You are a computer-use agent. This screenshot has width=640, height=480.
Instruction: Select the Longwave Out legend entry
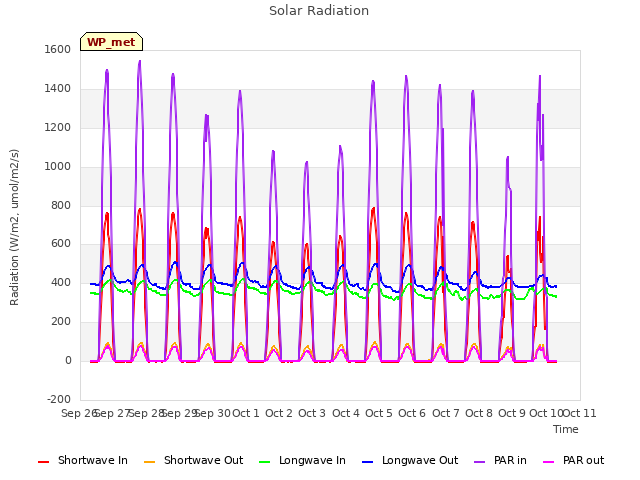coord(410,460)
